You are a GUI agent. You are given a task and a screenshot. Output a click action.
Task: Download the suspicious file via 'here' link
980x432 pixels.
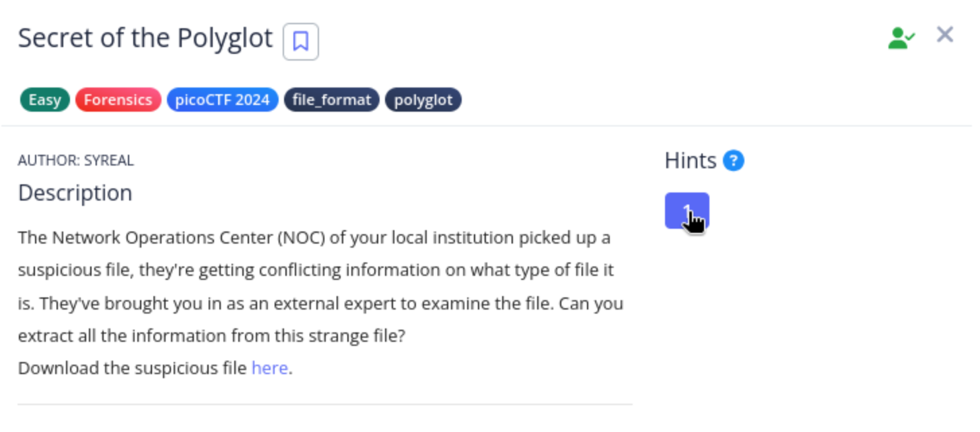[269, 368]
